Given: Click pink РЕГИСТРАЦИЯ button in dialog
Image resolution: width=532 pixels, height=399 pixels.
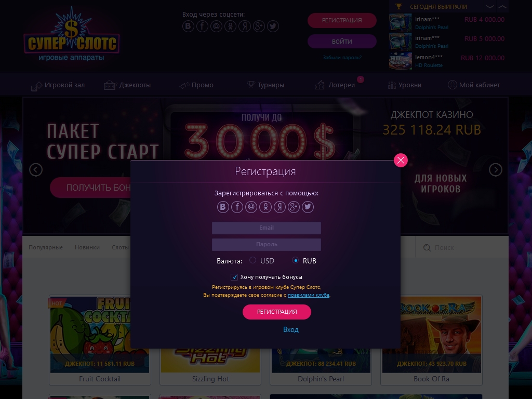Looking at the screenshot, I should pyautogui.click(x=277, y=312).
